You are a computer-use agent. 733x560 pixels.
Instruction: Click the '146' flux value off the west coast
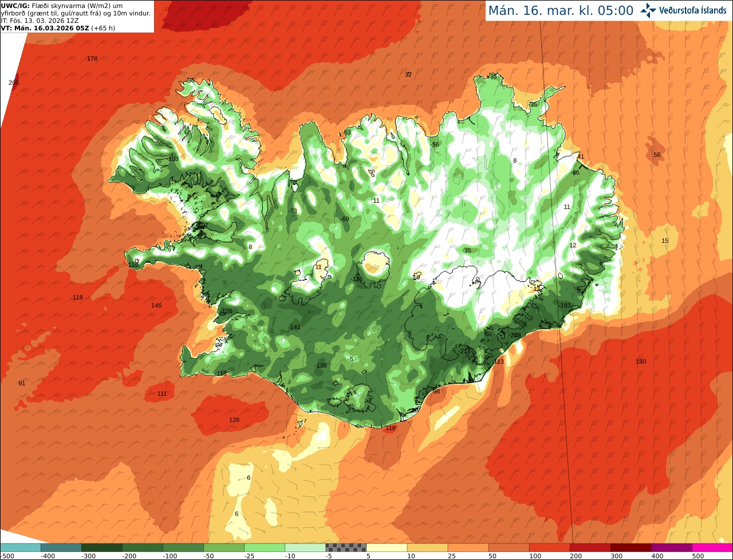pos(156,305)
